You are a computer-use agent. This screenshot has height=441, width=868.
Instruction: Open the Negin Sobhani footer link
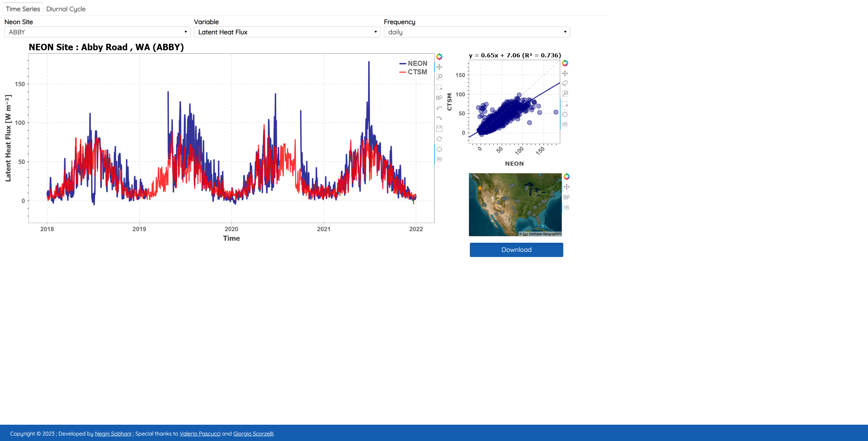[113, 434]
